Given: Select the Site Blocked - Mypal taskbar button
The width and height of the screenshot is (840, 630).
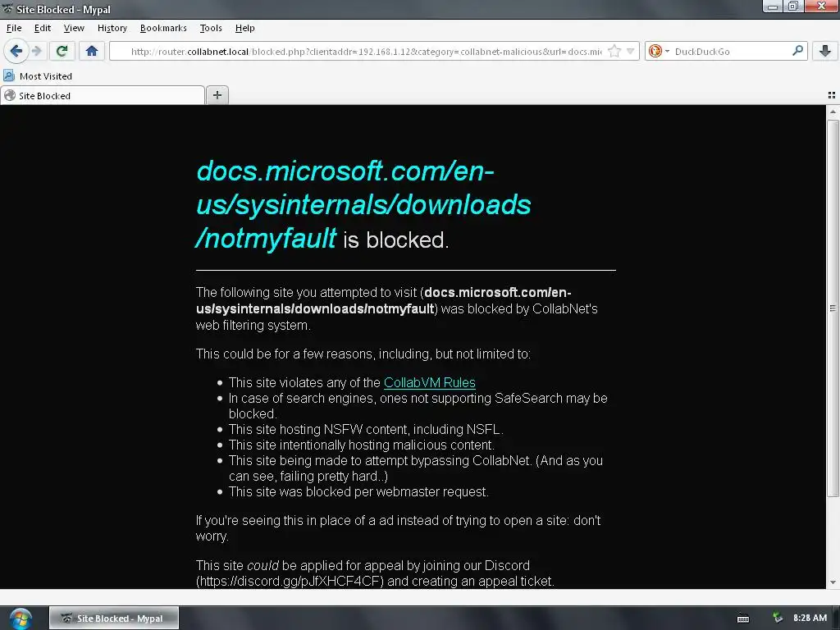Looking at the screenshot, I should coord(113,619).
